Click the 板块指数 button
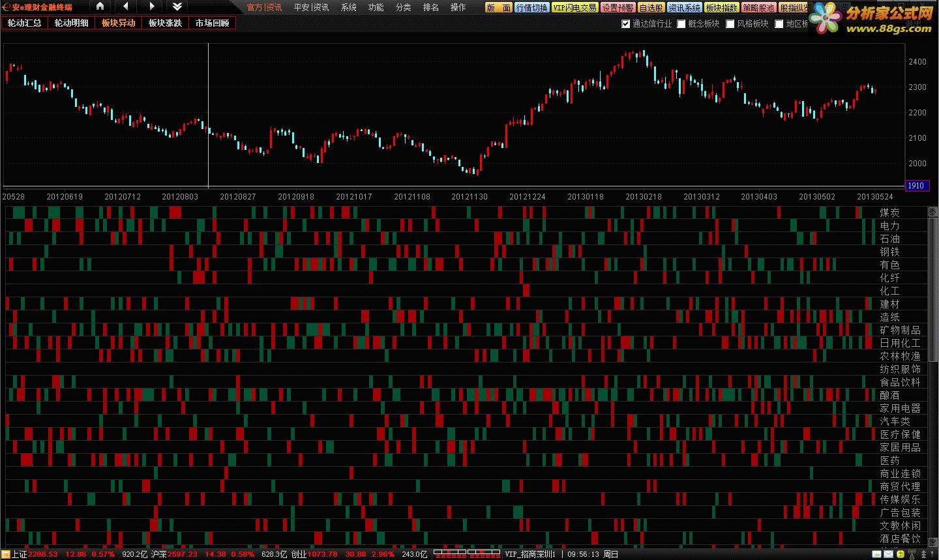 pyautogui.click(x=722, y=8)
